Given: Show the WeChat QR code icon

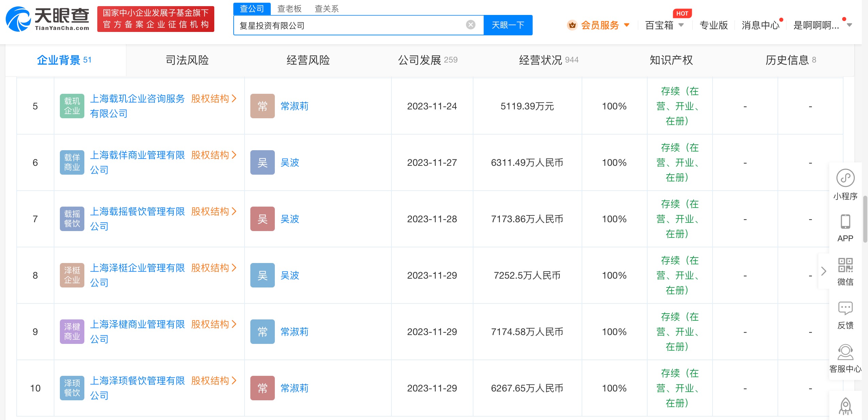Looking at the screenshot, I should 845,265.
